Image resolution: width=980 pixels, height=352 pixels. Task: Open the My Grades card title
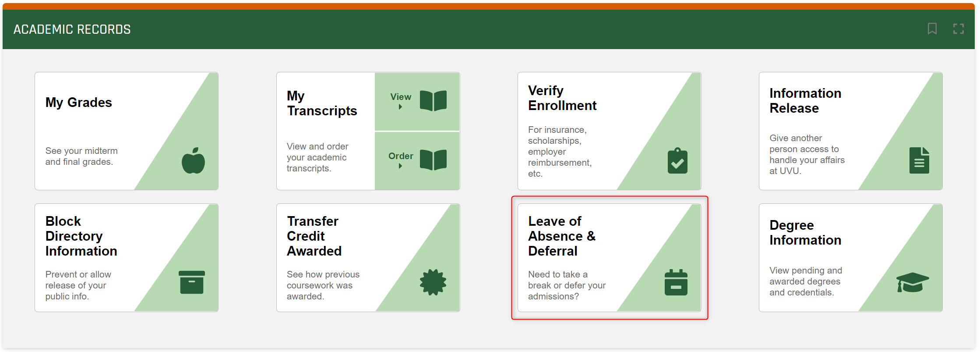79,103
